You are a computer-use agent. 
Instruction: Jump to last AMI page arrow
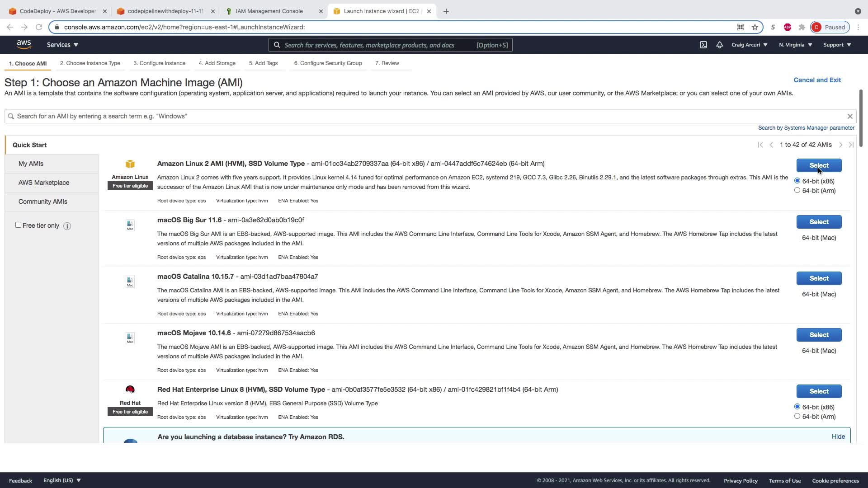pos(851,145)
